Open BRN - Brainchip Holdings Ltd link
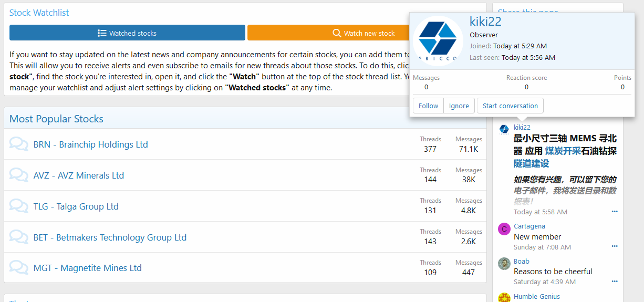The width and height of the screenshot is (644, 302). pos(90,144)
